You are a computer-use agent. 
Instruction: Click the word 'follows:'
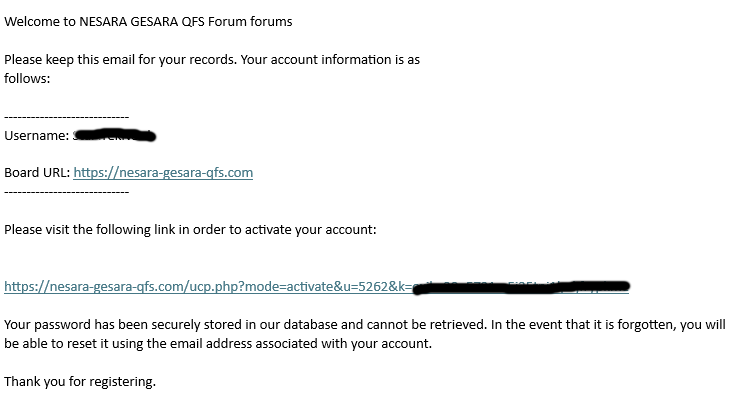(27, 78)
